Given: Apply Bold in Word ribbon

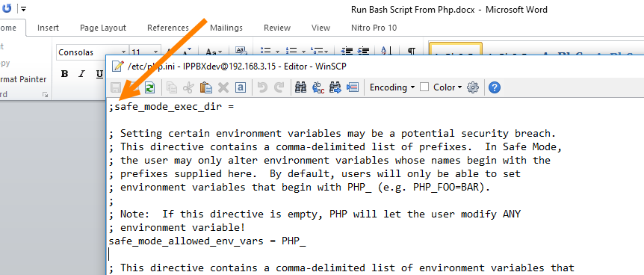Looking at the screenshot, I should (64, 74).
